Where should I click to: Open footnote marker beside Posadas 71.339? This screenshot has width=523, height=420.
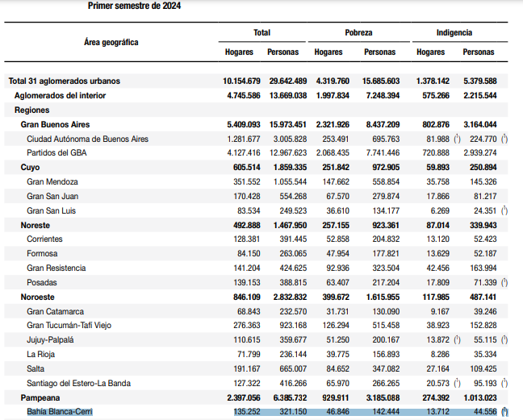click(x=504, y=283)
